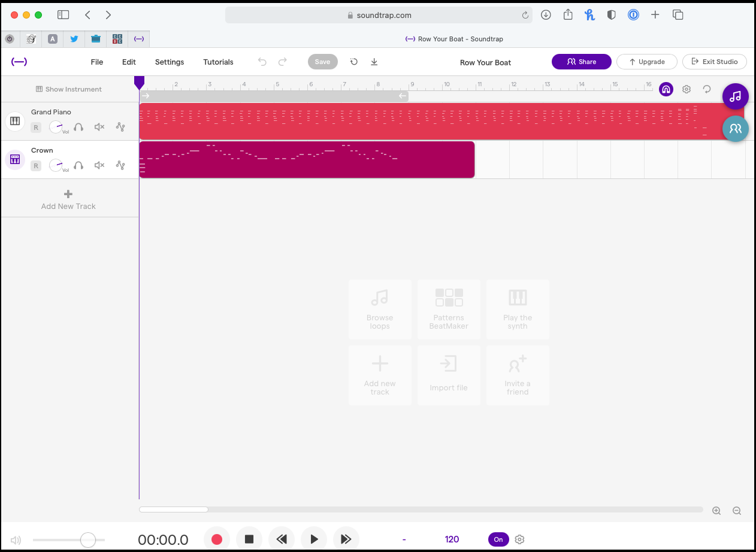
Task: Click the soundtrap.com address bar
Action: (x=379, y=15)
